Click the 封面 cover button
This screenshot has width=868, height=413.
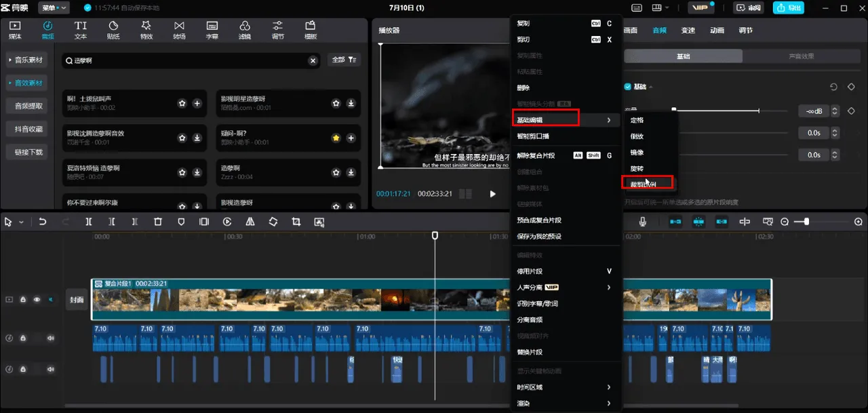click(77, 299)
